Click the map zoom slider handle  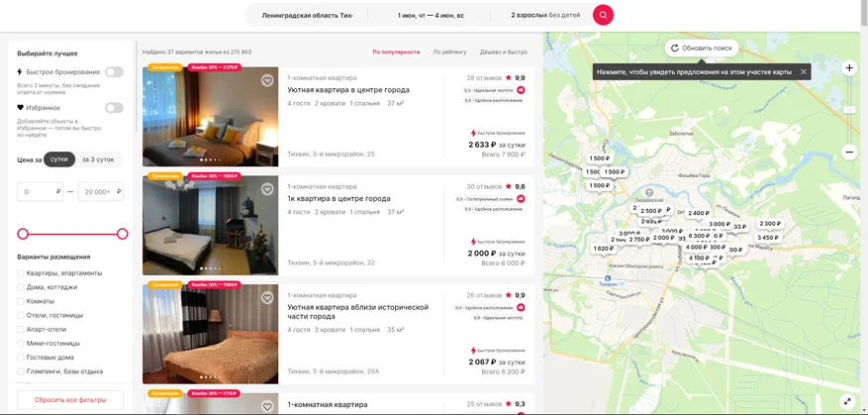(850, 110)
